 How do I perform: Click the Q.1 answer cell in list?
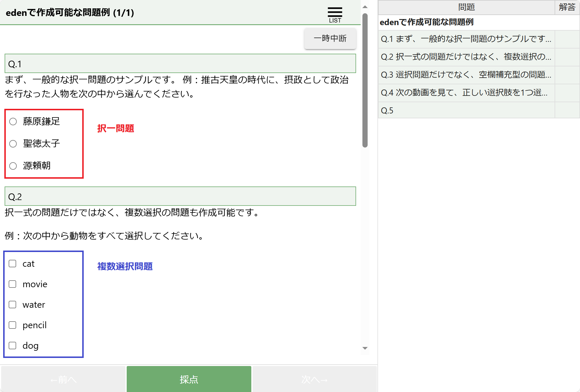pos(567,39)
